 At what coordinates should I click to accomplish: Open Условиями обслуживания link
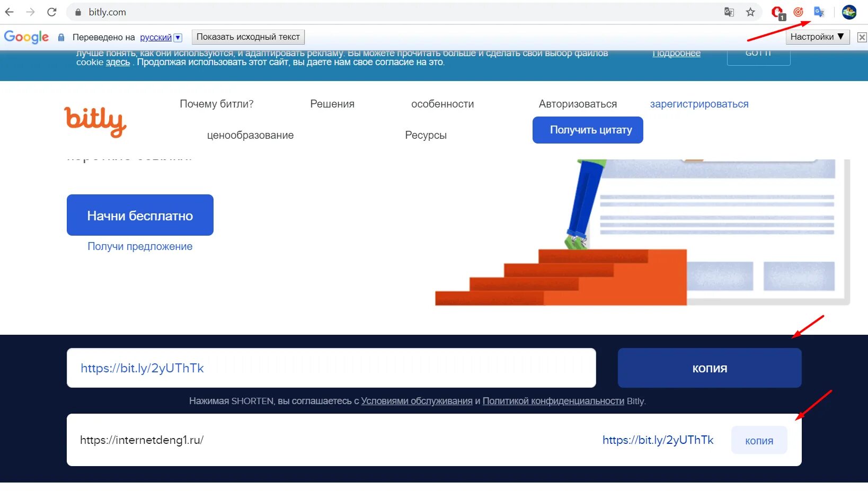[x=417, y=401]
